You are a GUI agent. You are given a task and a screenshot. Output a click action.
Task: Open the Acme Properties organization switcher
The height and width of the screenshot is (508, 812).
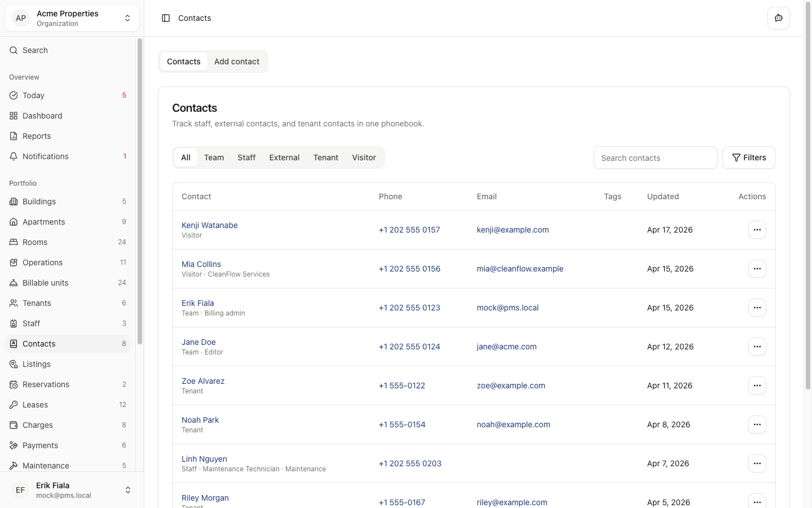coord(72,17)
